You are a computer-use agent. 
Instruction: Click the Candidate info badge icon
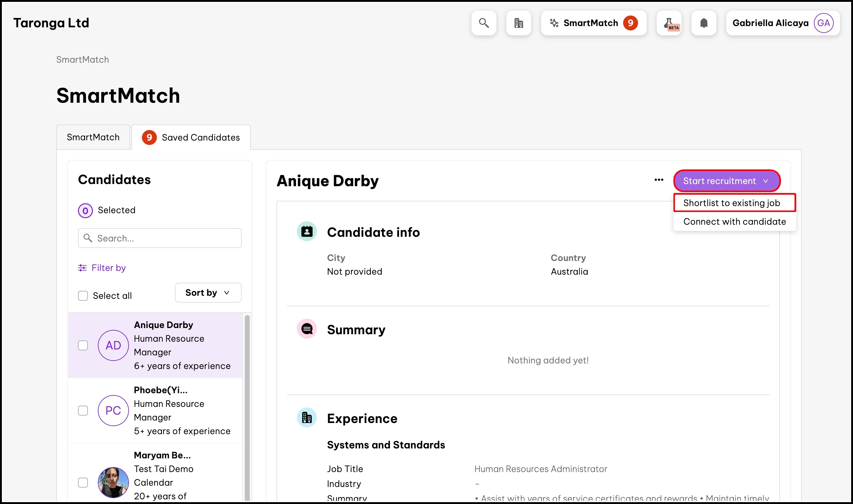click(307, 232)
